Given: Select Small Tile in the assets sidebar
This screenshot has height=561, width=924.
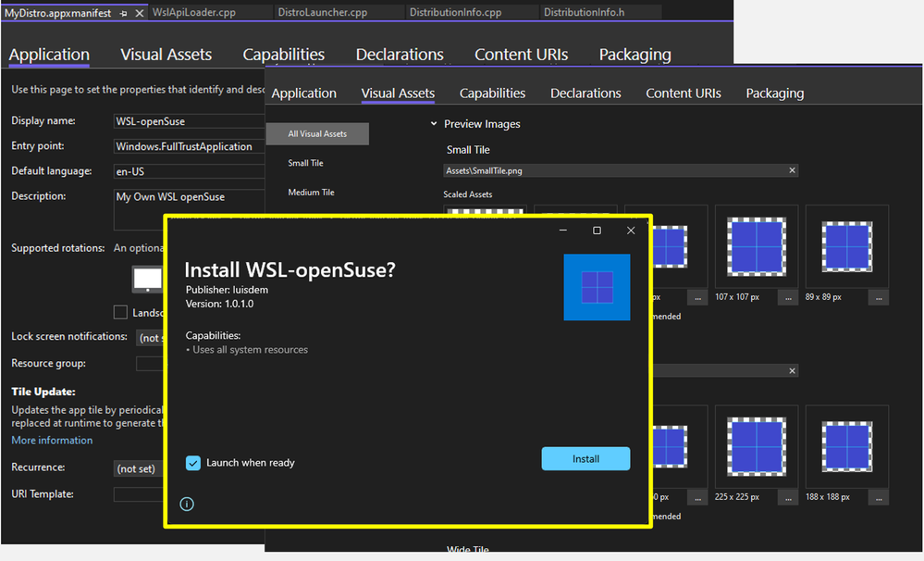Looking at the screenshot, I should [x=305, y=163].
